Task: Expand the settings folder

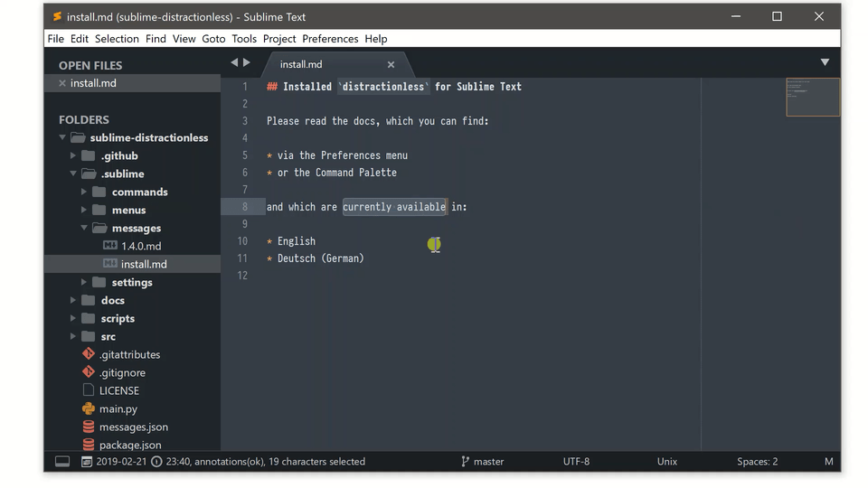Action: click(x=83, y=282)
